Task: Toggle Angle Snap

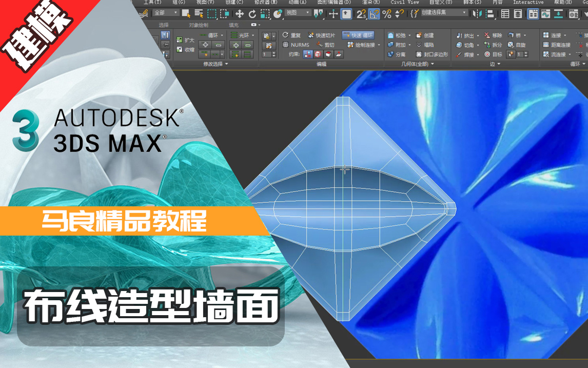Action: click(x=374, y=14)
